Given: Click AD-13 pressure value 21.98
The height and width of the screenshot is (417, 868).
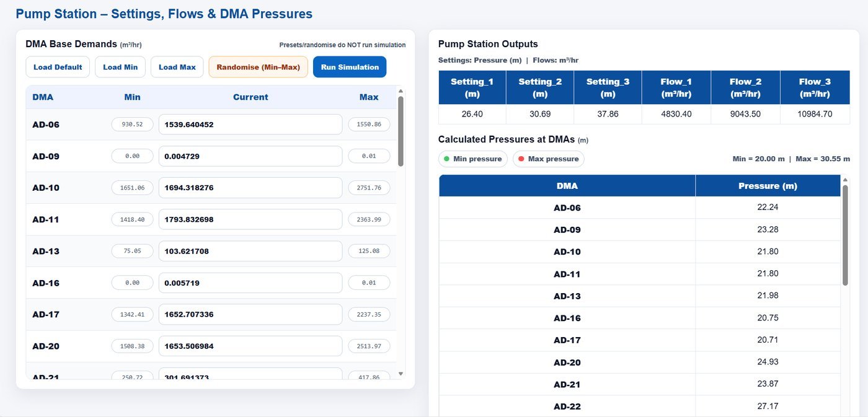Looking at the screenshot, I should 768,296.
